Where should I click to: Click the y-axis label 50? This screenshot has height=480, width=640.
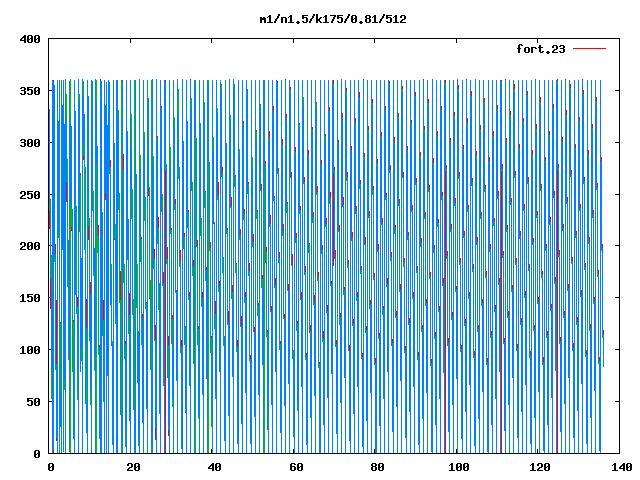[x=33, y=402]
